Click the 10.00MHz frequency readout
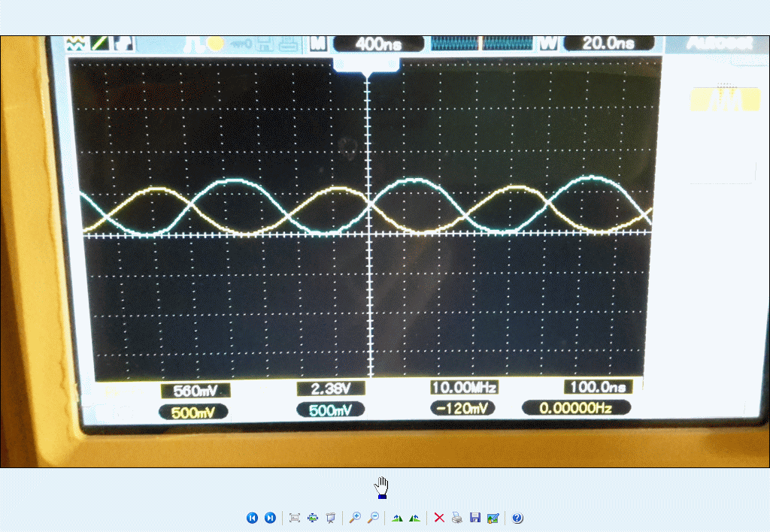 [464, 388]
